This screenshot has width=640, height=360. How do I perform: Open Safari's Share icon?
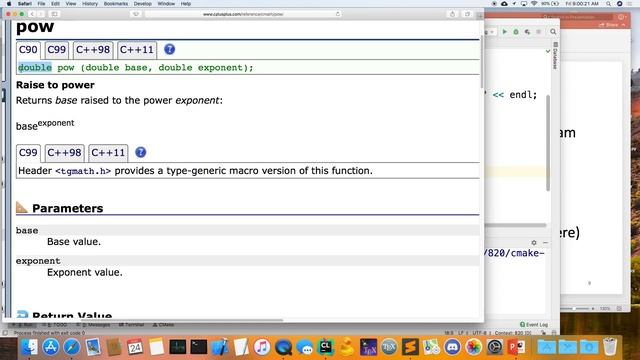tap(452, 14)
